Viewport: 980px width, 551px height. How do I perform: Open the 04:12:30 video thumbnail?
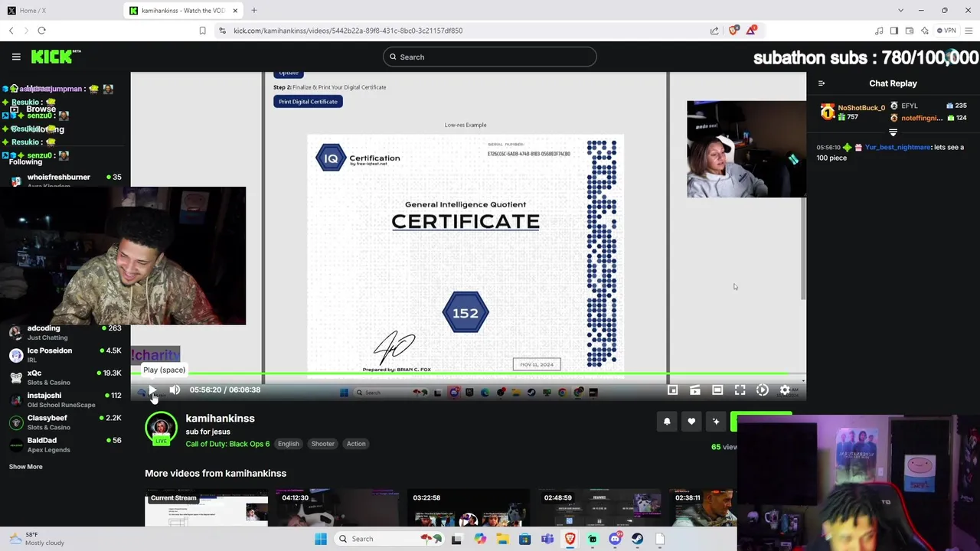pos(338,508)
